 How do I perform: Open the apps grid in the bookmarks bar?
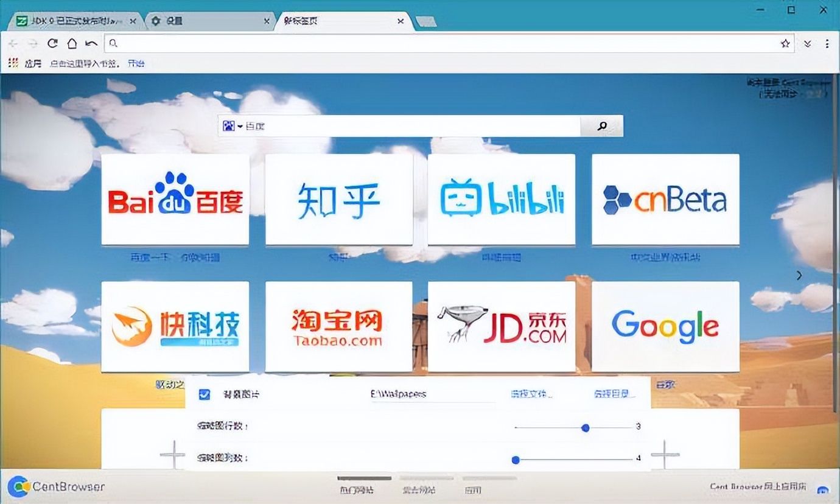coord(13,63)
